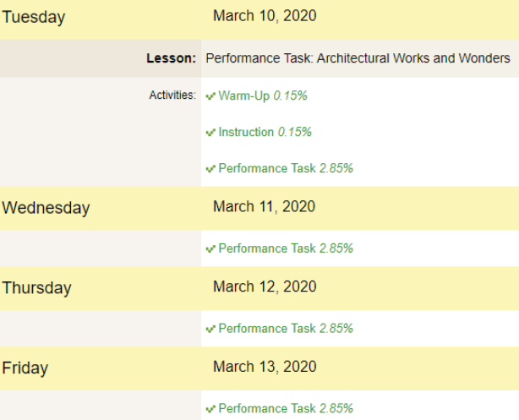Open Friday's Performance Task 2.85% link
Viewport: 519px width, 420px height.
tap(286, 408)
